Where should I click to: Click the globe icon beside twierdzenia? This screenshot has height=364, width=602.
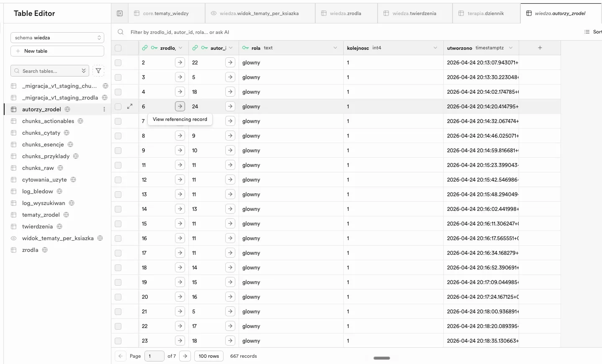pyautogui.click(x=59, y=226)
